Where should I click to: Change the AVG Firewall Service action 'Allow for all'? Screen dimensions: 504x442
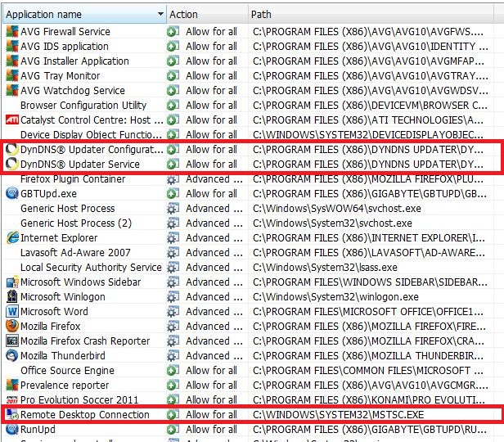point(211,31)
